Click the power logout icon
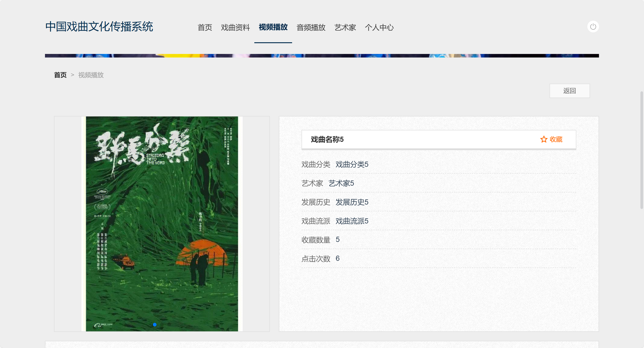 (x=593, y=27)
